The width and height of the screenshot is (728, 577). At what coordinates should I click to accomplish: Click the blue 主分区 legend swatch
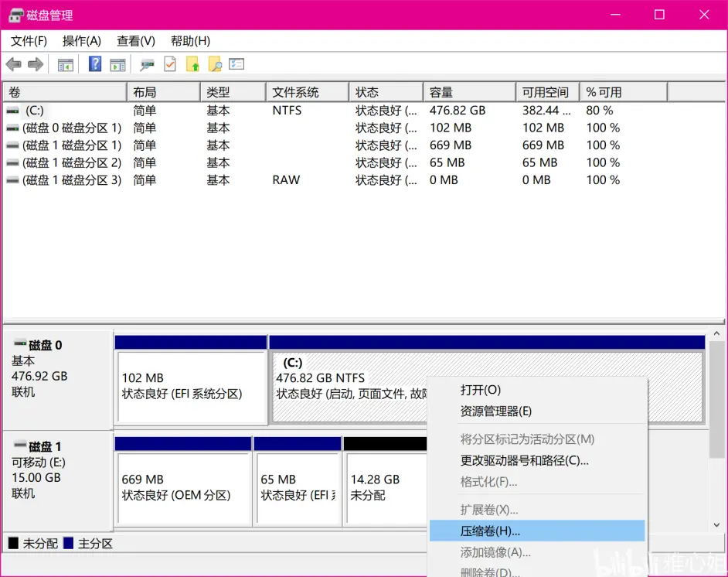[68, 543]
